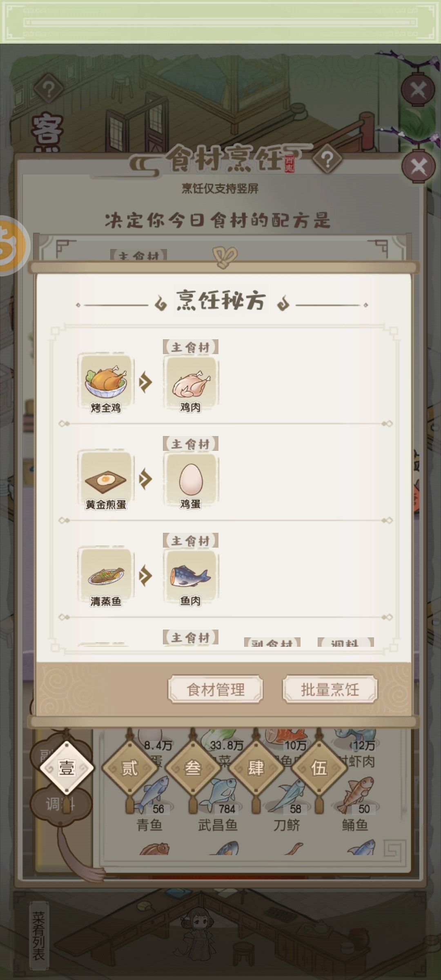Open 食材管理 ingredient management
The image size is (441, 980).
tap(216, 689)
